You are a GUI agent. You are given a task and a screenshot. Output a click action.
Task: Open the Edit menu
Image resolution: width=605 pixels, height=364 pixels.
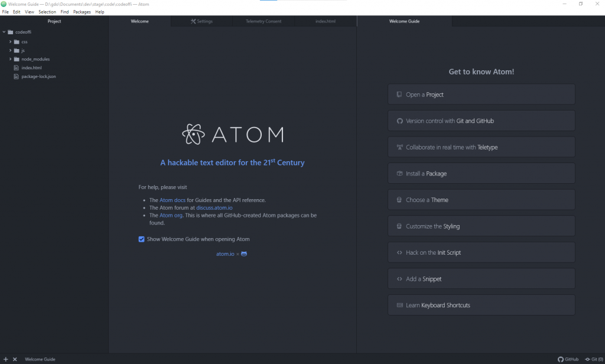(x=17, y=12)
